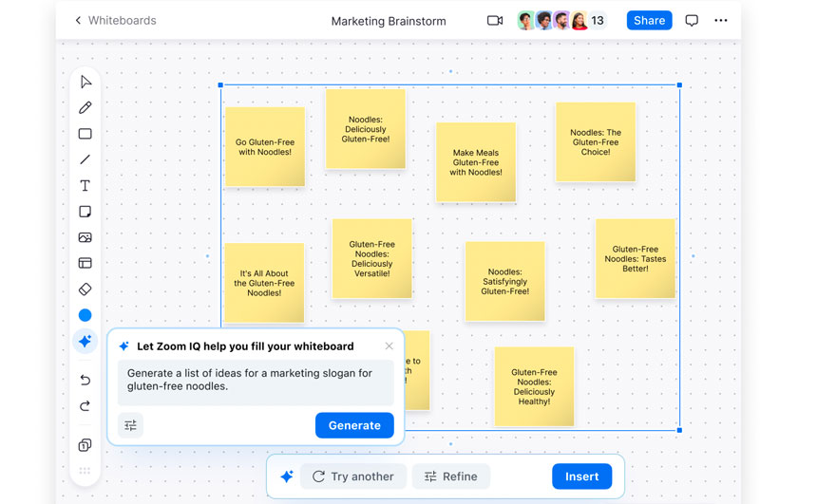Open the comments panel
817x504 pixels.
692,20
